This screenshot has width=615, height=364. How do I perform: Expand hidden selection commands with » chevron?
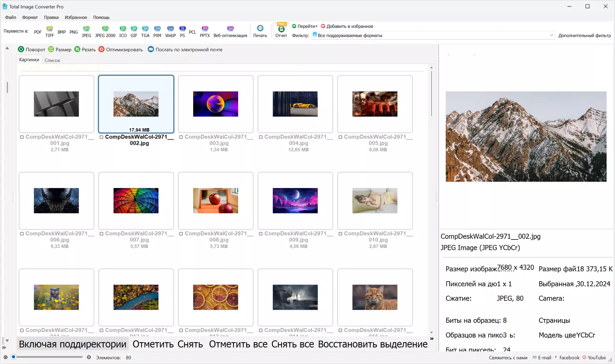[432, 339]
